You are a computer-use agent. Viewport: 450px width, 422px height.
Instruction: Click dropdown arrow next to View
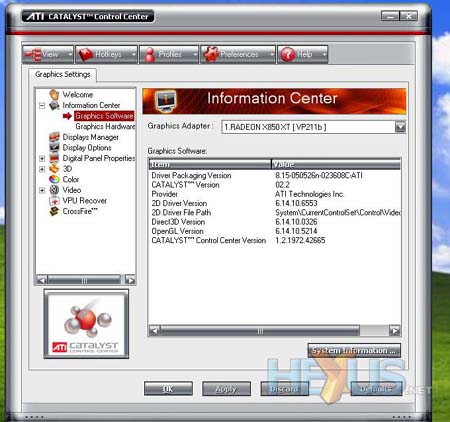pos(70,54)
